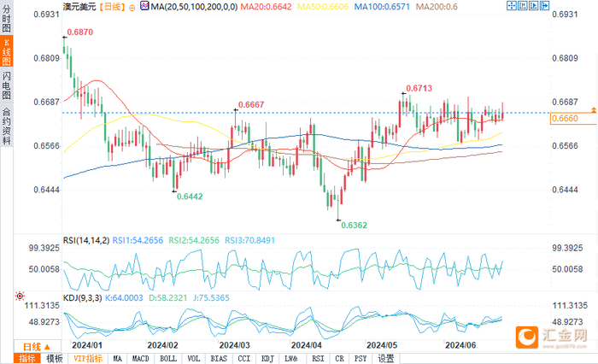Select the CR indicator button
This screenshot has height=364, width=598.
click(x=339, y=359)
